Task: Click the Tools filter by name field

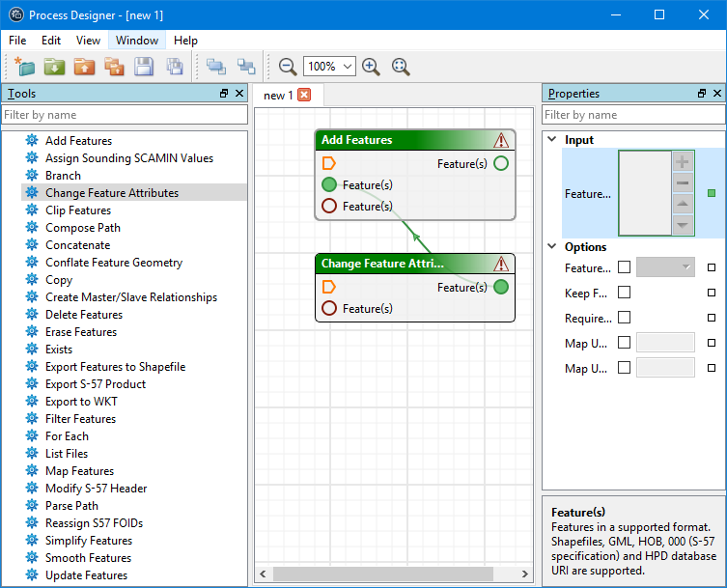Action: (124, 115)
